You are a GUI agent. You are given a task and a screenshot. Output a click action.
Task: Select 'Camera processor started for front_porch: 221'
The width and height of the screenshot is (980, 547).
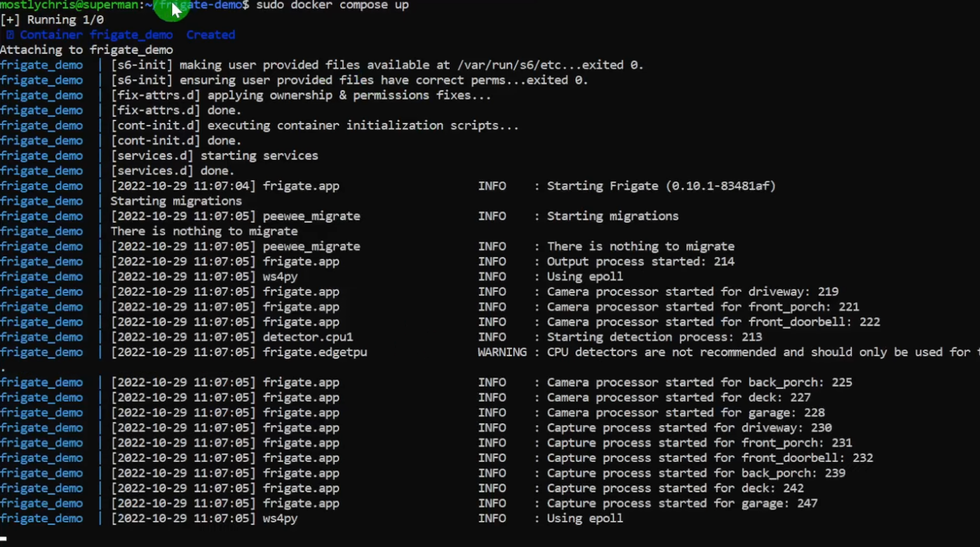pyautogui.click(x=702, y=307)
